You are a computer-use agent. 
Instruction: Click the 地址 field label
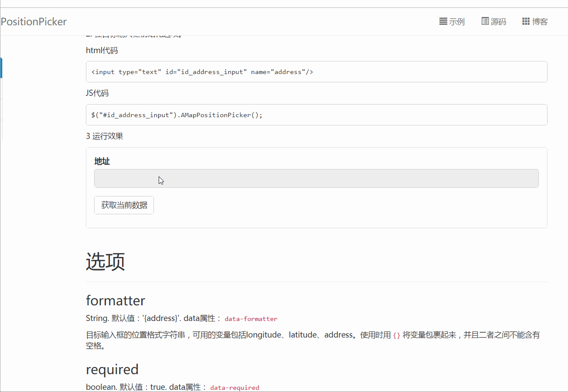click(x=102, y=162)
